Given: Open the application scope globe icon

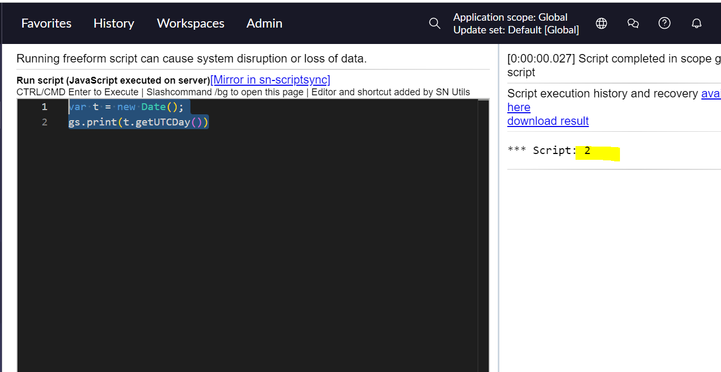Looking at the screenshot, I should tap(601, 23).
